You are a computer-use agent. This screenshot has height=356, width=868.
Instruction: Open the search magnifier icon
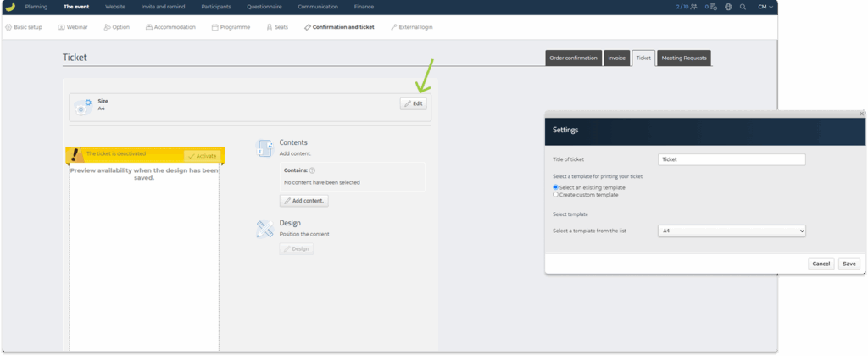[x=743, y=7]
